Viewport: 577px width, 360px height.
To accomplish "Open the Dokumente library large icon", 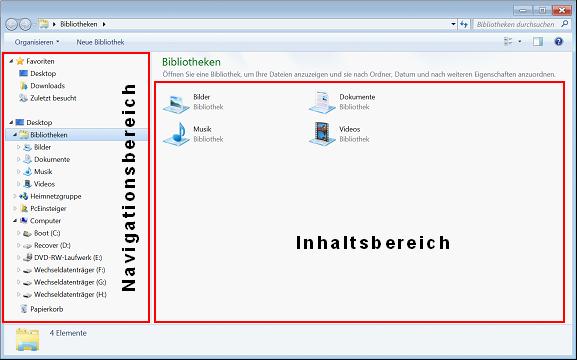I will [322, 102].
